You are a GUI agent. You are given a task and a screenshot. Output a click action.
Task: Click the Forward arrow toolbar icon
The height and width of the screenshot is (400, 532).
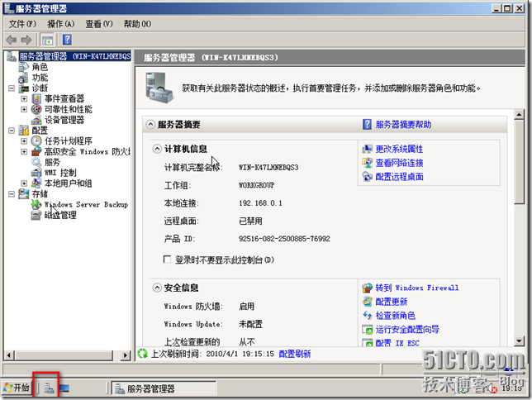click(x=26, y=40)
